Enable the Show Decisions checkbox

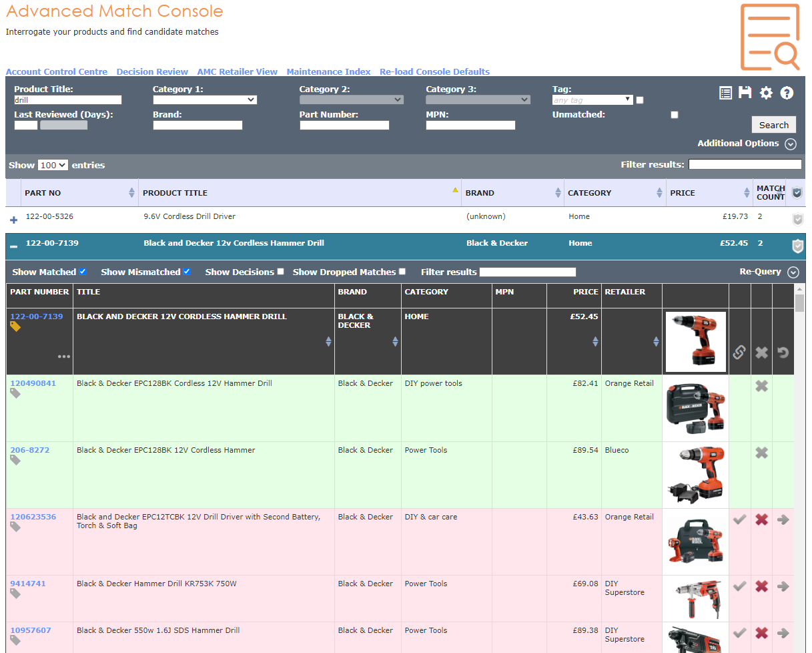pos(280,272)
